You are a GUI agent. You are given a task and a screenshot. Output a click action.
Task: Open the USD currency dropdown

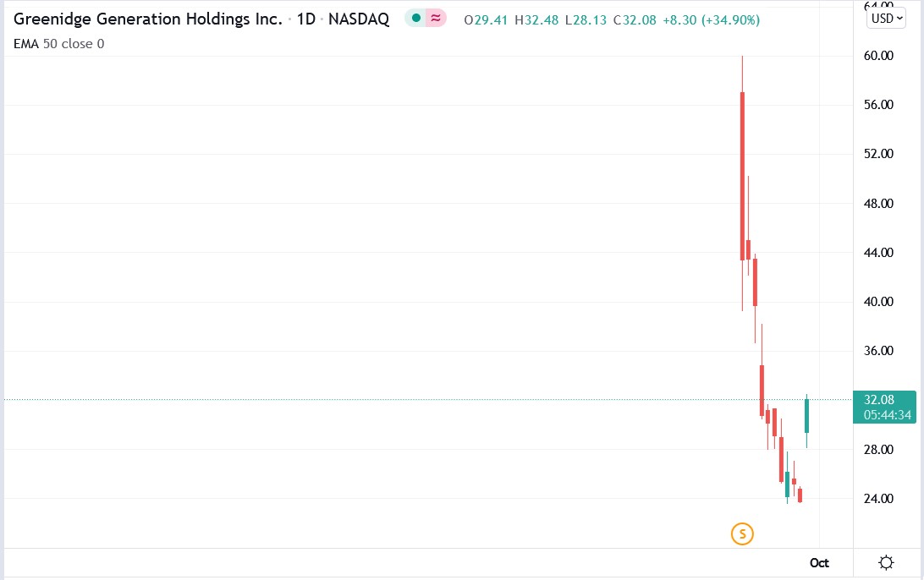(x=886, y=19)
